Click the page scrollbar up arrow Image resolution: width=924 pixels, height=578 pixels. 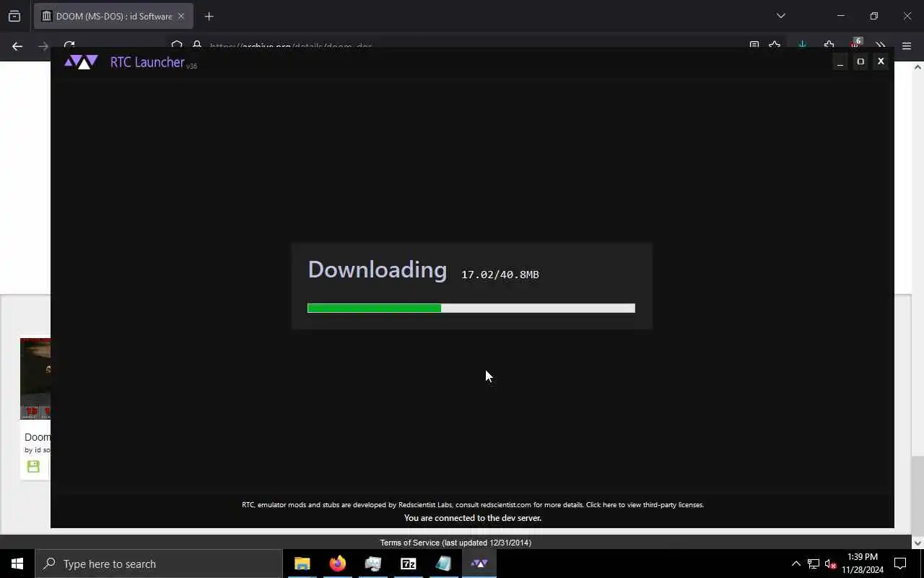pos(918,67)
